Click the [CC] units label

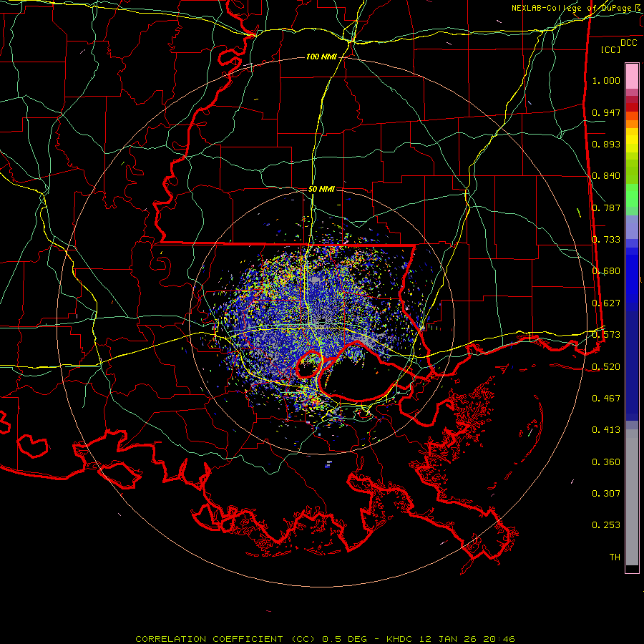(x=611, y=49)
